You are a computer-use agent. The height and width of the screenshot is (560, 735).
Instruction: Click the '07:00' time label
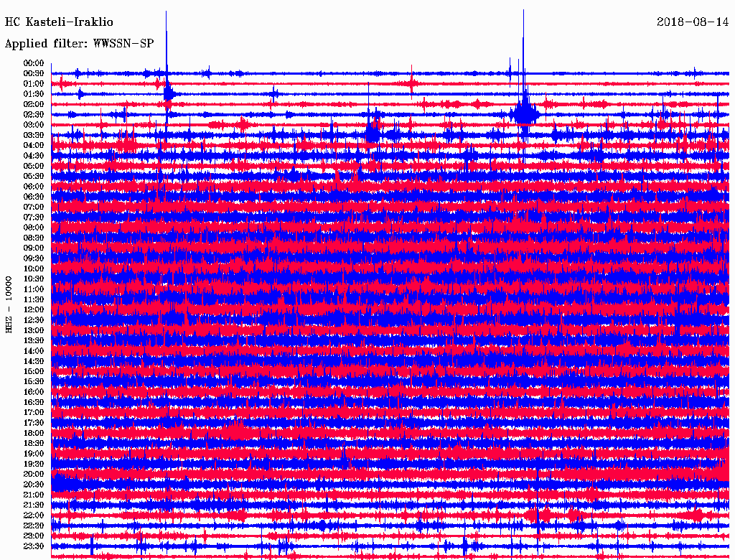pos(34,207)
